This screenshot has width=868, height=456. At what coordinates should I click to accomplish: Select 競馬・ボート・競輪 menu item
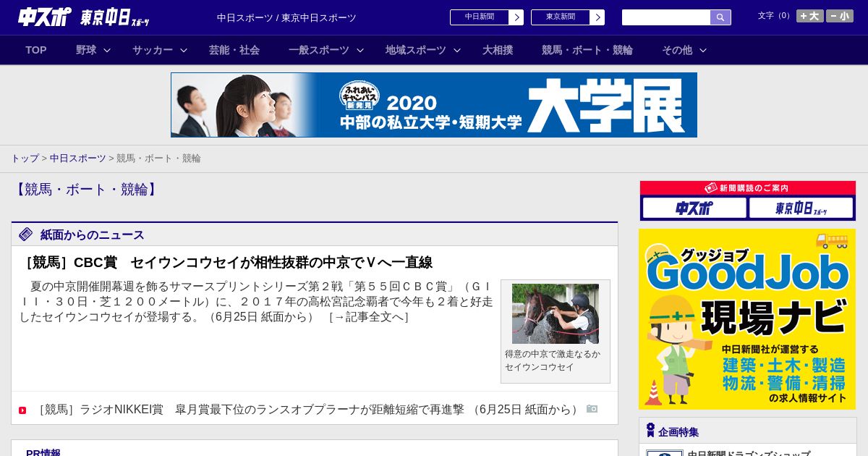587,50
